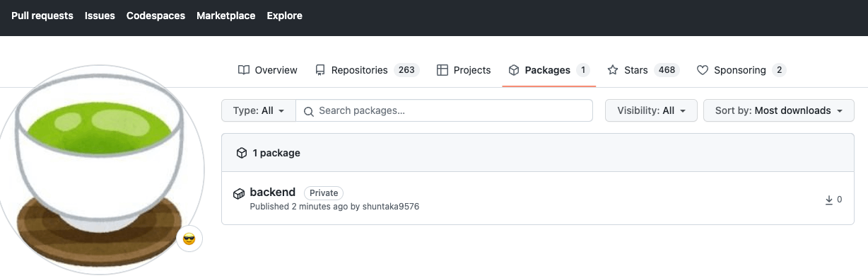Expand the Type: All dropdown
Image resolution: width=868 pixels, height=276 pixels.
pyautogui.click(x=259, y=110)
